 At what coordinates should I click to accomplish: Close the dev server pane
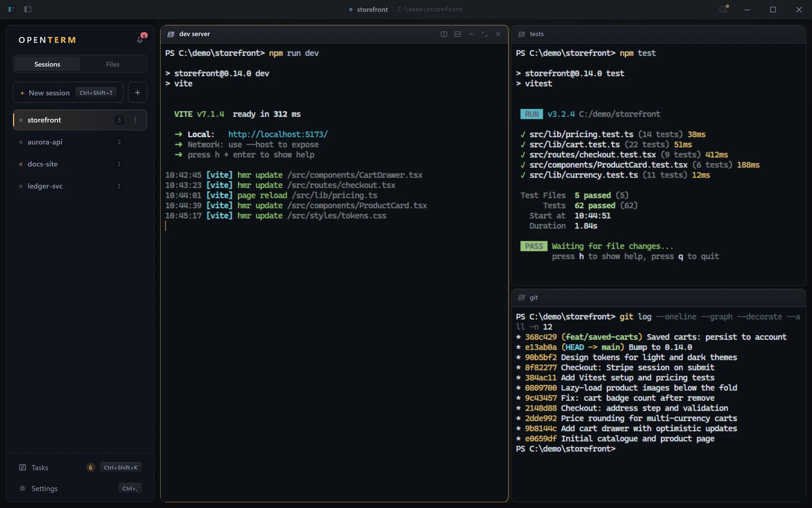[x=498, y=34]
